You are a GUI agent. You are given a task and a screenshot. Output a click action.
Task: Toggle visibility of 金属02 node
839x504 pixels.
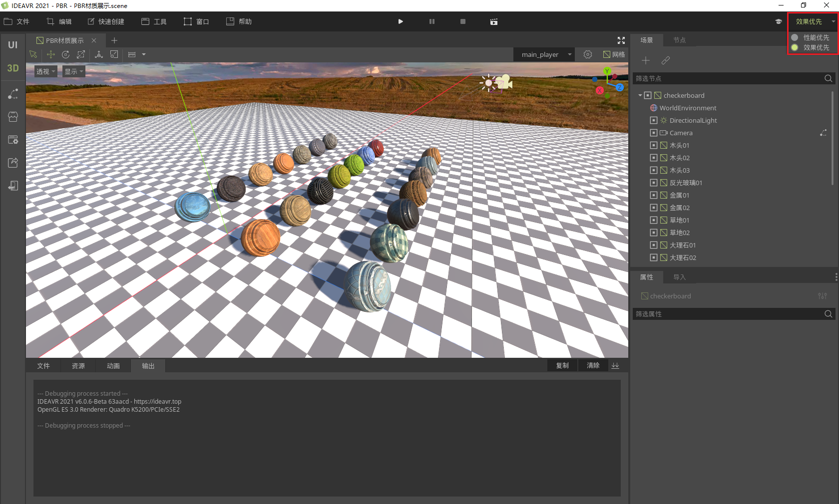tap(654, 208)
